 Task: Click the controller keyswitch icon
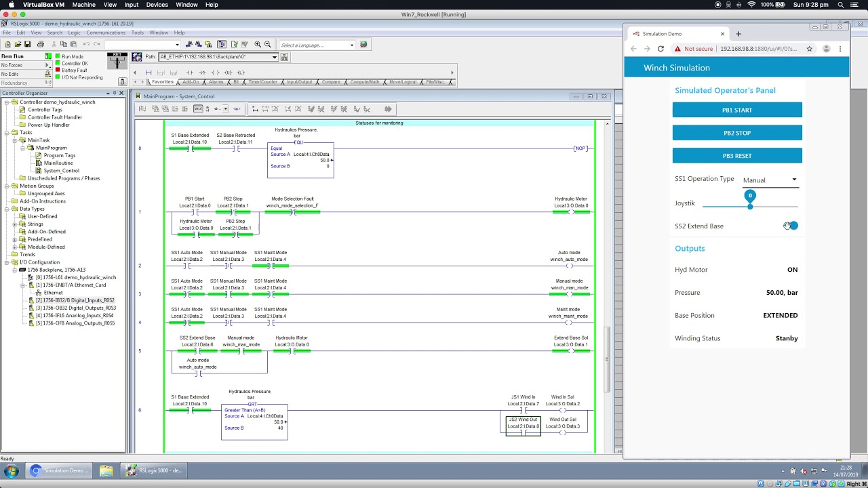(118, 61)
